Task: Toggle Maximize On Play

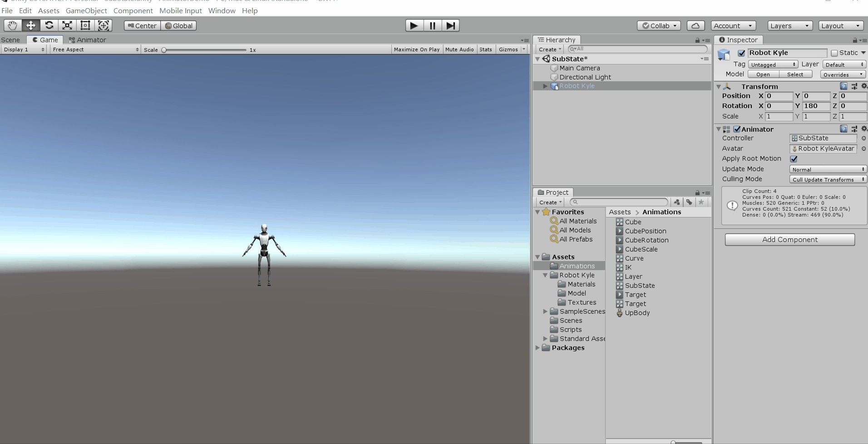Action: 417,49
